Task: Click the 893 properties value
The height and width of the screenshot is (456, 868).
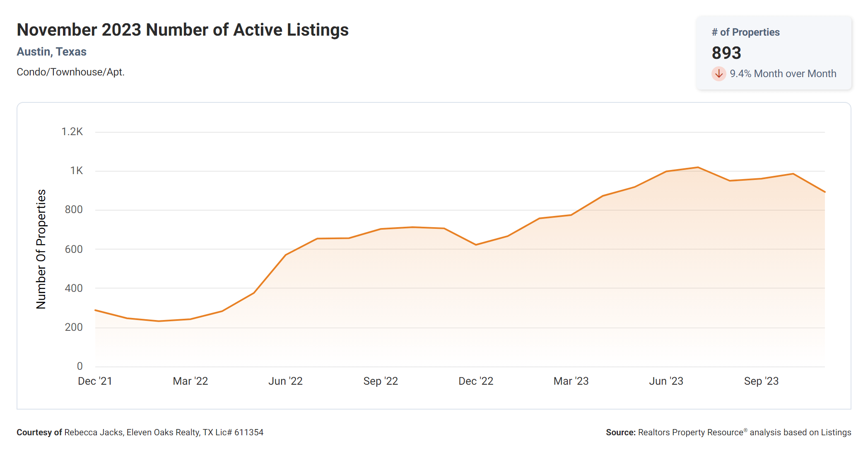Action: click(726, 53)
